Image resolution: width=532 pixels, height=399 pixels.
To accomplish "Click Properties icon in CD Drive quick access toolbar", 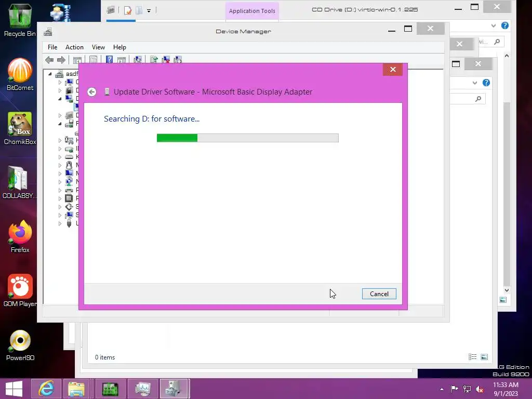I will pyautogui.click(x=128, y=10).
